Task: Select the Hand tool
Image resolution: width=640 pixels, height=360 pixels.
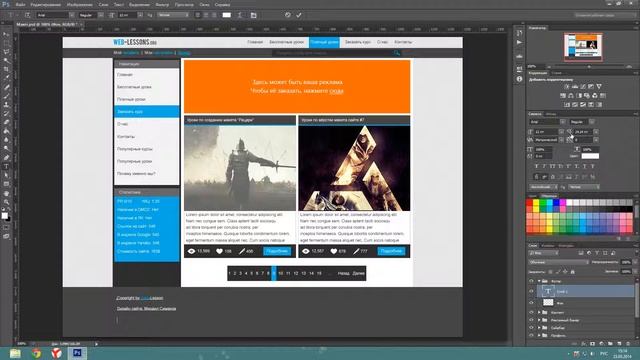Action: coord(6,193)
